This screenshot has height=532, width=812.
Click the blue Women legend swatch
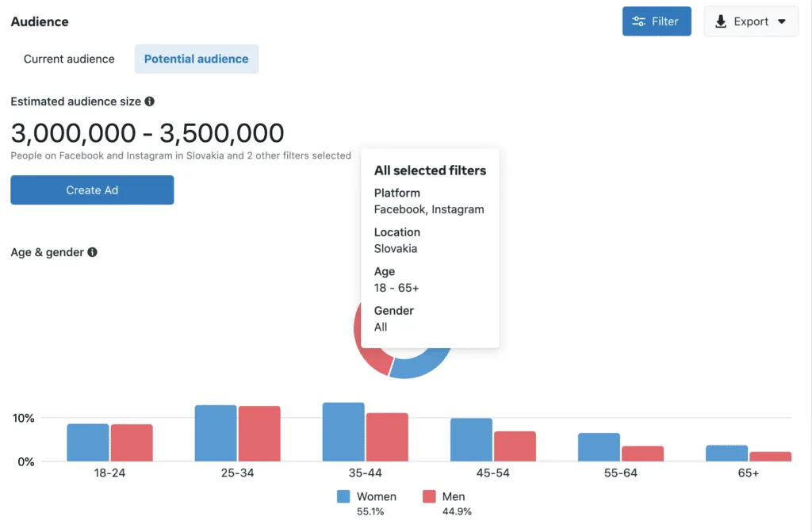click(x=343, y=496)
